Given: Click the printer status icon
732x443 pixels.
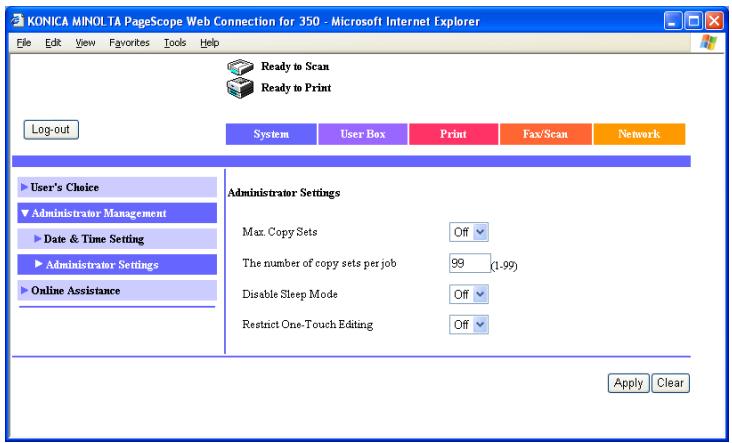Looking at the screenshot, I should (x=240, y=88).
